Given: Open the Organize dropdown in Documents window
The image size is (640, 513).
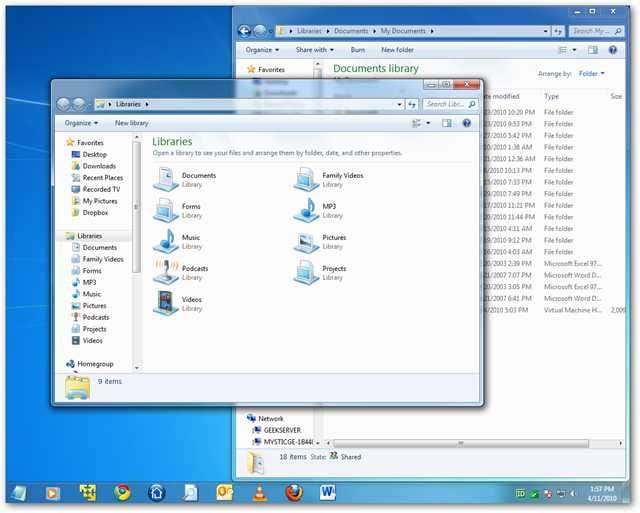Looking at the screenshot, I should [262, 50].
